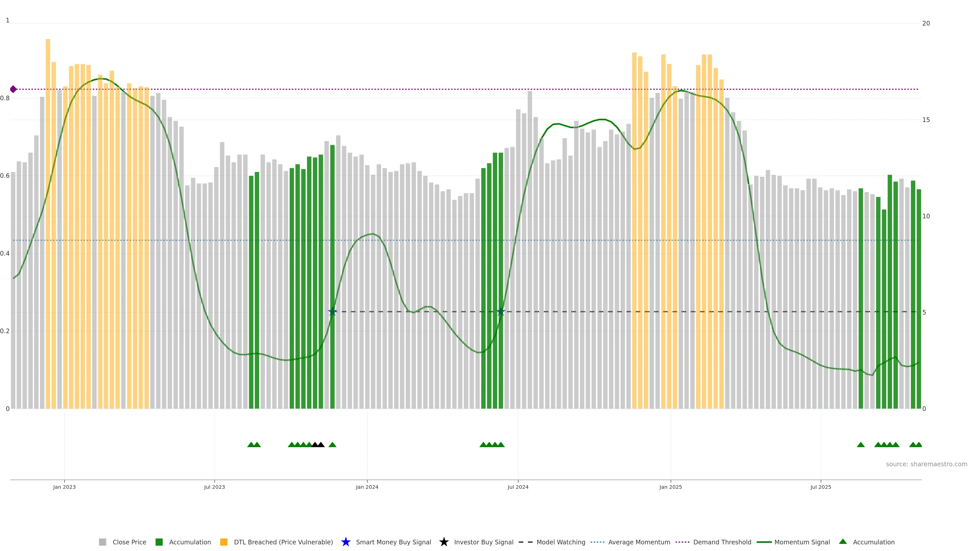980x551 pixels.
Task: Click the green Accumulation triangle legend icon
Action: (843, 542)
